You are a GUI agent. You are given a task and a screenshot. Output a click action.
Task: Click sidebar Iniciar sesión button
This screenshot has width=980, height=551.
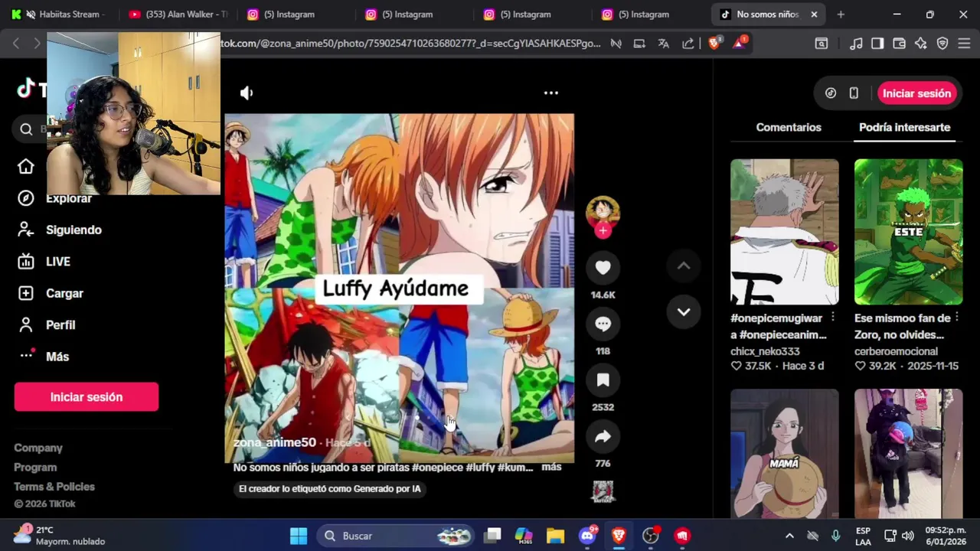[87, 397]
